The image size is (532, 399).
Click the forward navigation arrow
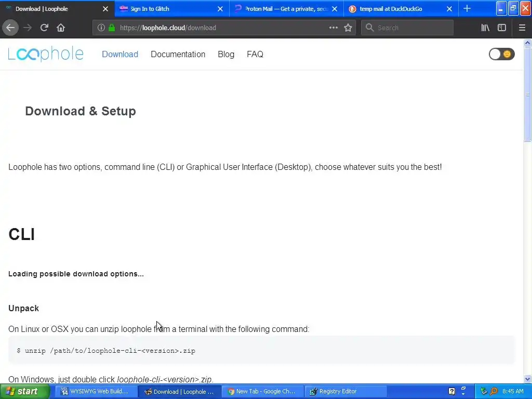tap(28, 28)
